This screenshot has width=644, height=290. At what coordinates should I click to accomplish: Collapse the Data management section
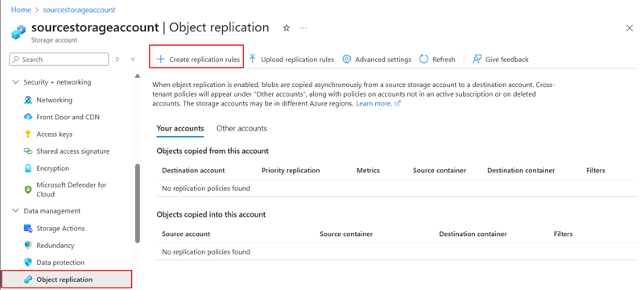pos(15,211)
